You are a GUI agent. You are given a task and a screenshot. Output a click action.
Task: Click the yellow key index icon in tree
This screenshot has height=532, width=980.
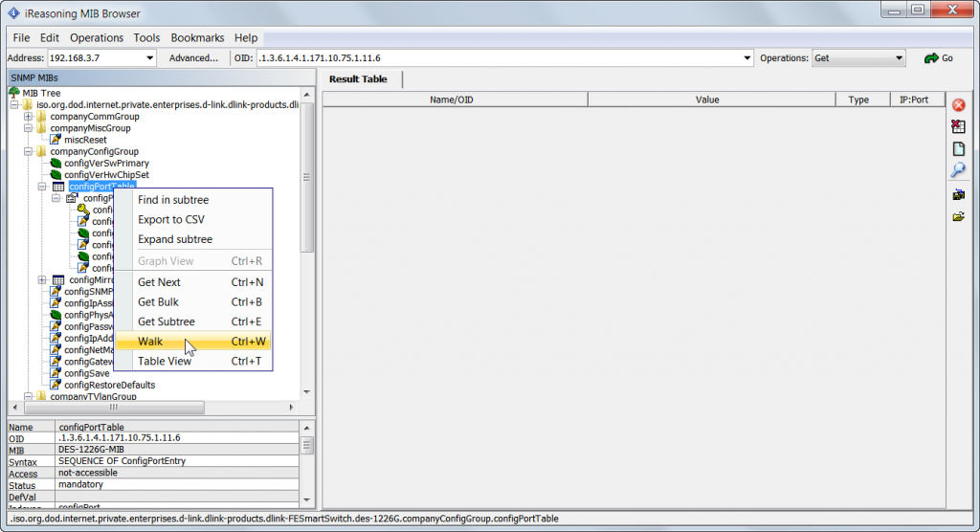point(83,210)
